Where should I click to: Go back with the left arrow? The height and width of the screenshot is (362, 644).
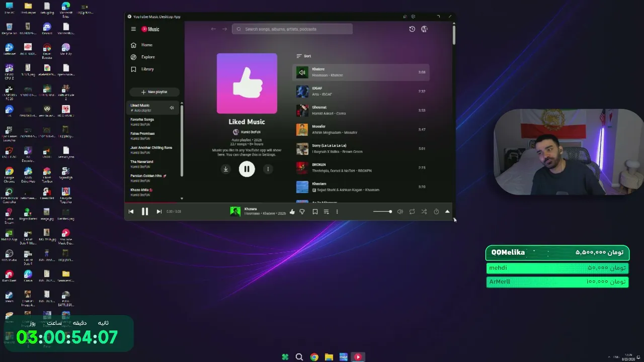(213, 29)
